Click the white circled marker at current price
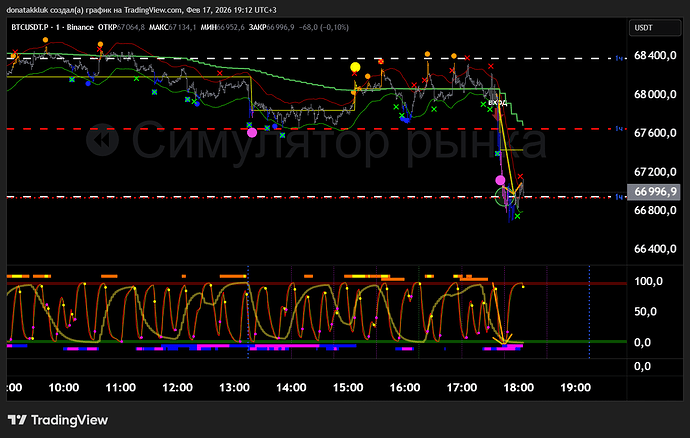The image size is (690, 438). (x=507, y=197)
